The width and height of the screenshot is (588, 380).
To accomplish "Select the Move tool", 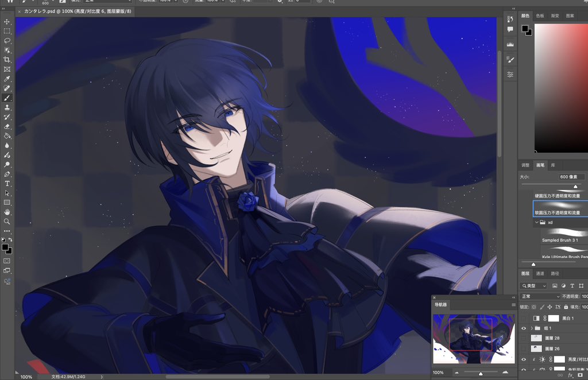I will 7,22.
